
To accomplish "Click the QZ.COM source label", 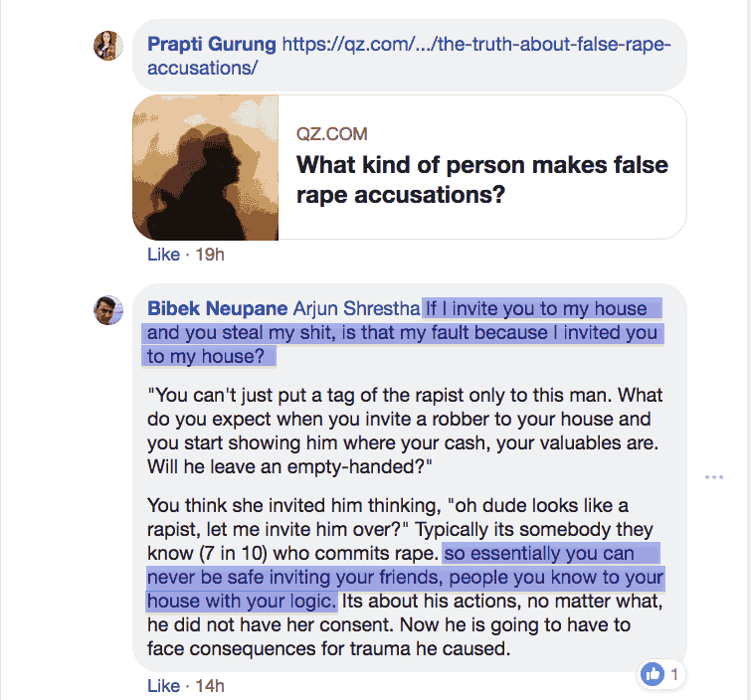I will [331, 134].
